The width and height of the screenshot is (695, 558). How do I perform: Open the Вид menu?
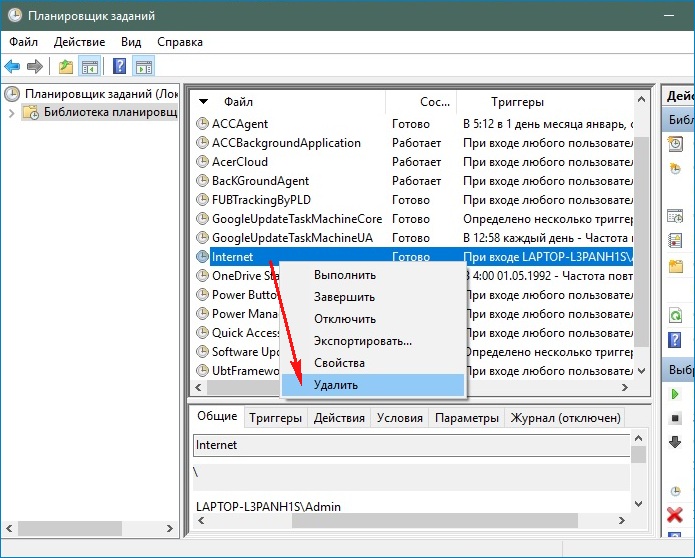(x=131, y=42)
